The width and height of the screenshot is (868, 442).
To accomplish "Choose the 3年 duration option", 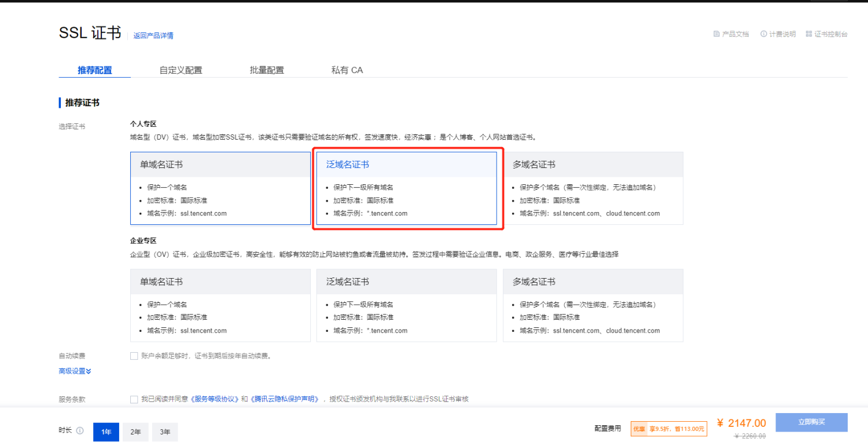I will pos(165,432).
